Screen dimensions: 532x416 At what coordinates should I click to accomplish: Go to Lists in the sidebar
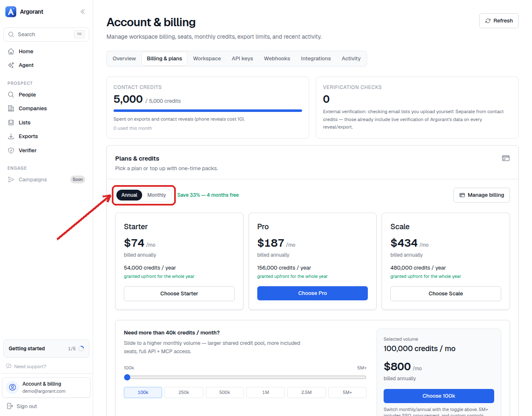click(x=46, y=123)
